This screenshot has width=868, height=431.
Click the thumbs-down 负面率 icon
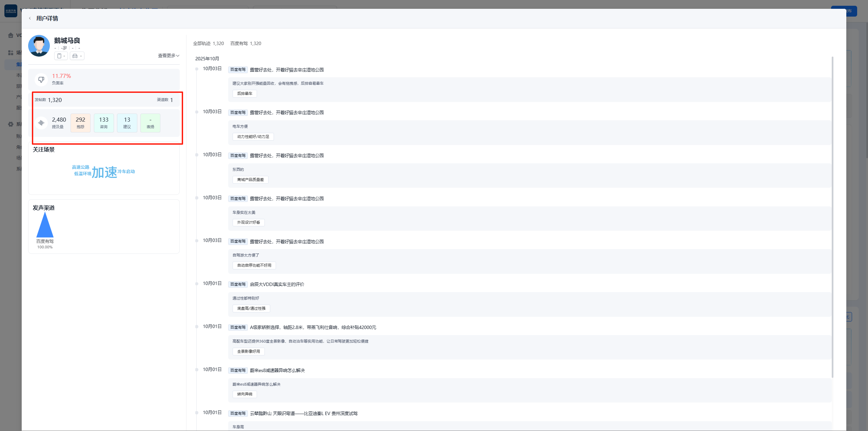pyautogui.click(x=41, y=80)
